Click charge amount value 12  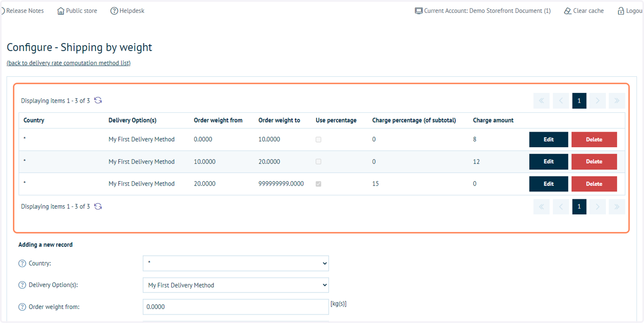477,161
